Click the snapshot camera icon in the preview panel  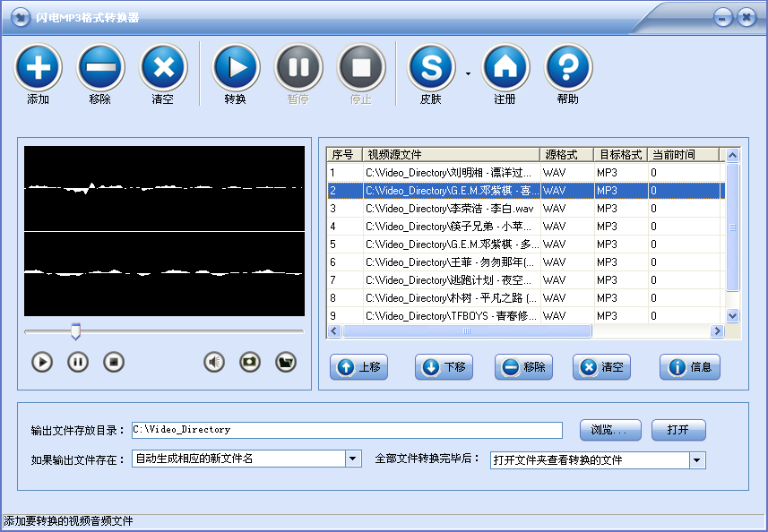[x=250, y=362]
